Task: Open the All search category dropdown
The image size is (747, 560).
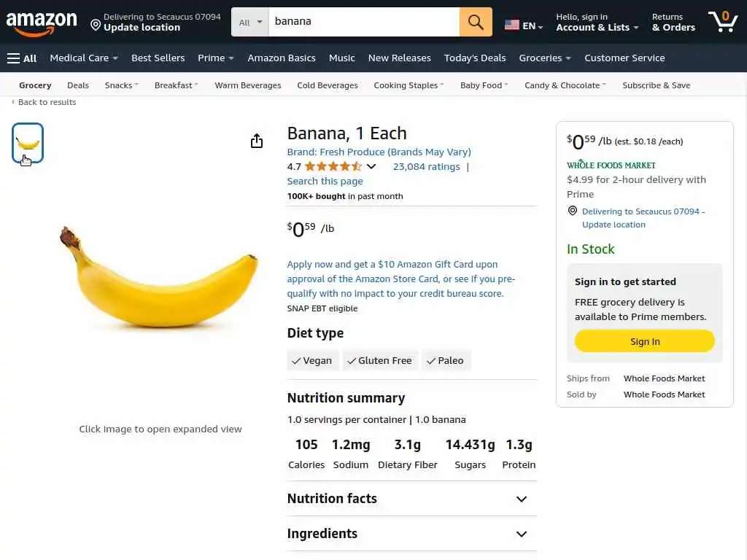Action: tap(250, 22)
